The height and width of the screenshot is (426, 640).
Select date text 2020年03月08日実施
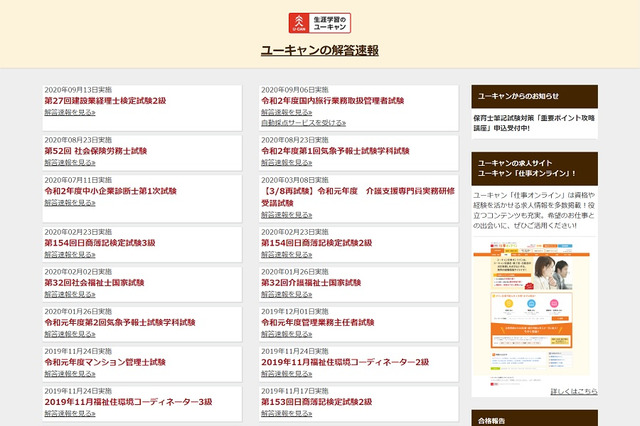(295, 180)
